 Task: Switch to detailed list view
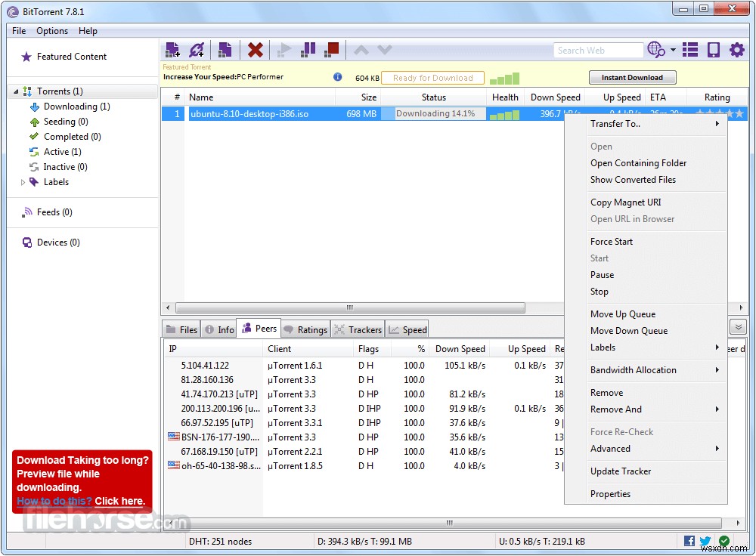tap(689, 49)
